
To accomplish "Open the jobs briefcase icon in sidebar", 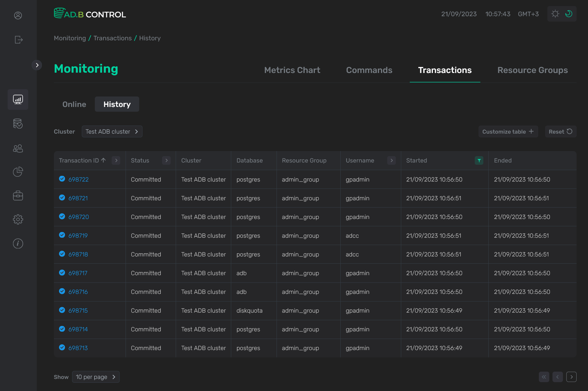I will pyautogui.click(x=18, y=195).
